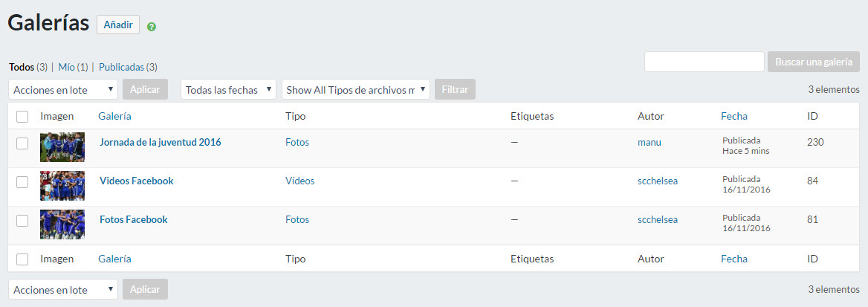Expand the Todas las fechas dropdown
The width and height of the screenshot is (868, 307).
click(228, 90)
